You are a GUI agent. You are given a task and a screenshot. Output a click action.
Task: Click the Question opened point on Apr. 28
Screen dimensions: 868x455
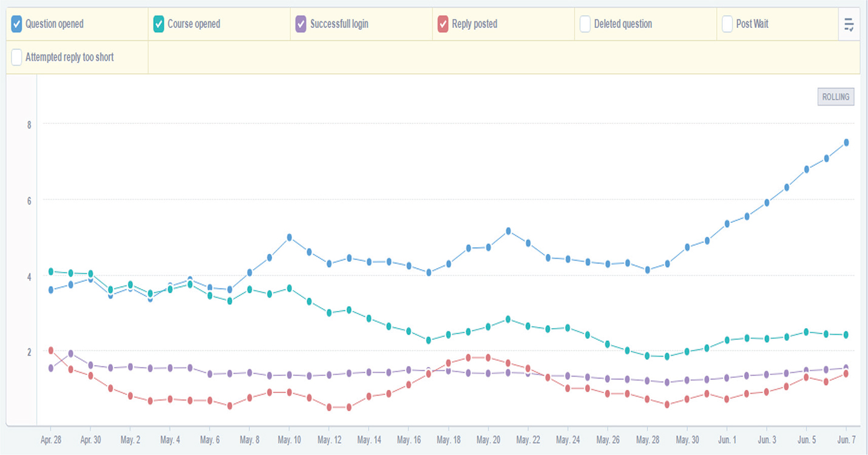point(51,290)
